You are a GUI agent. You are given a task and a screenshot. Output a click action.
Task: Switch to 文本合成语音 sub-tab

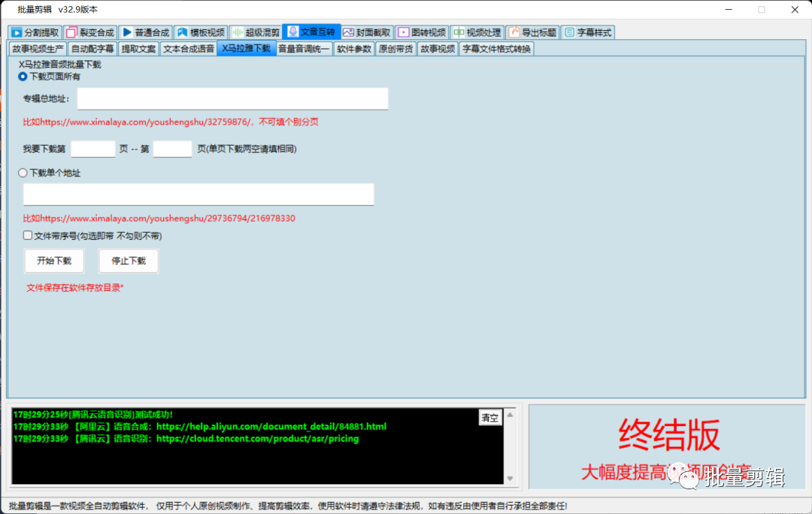tap(189, 49)
